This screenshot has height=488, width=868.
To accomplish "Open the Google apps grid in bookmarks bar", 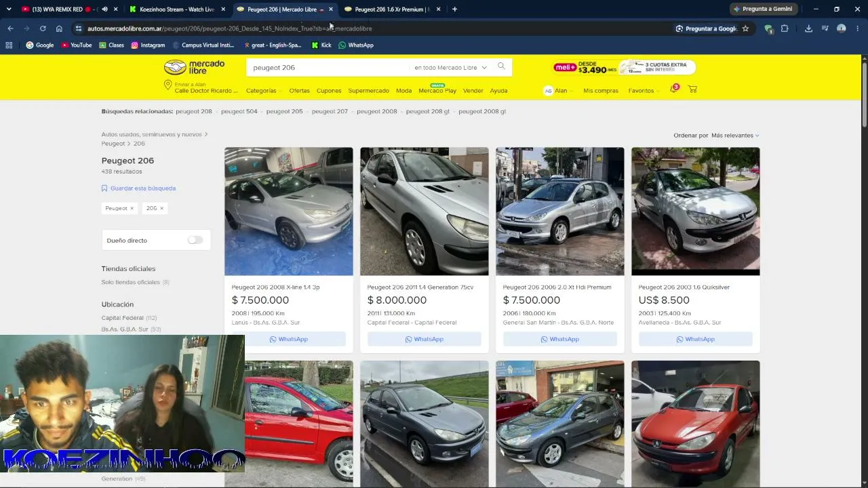I will coord(9,45).
